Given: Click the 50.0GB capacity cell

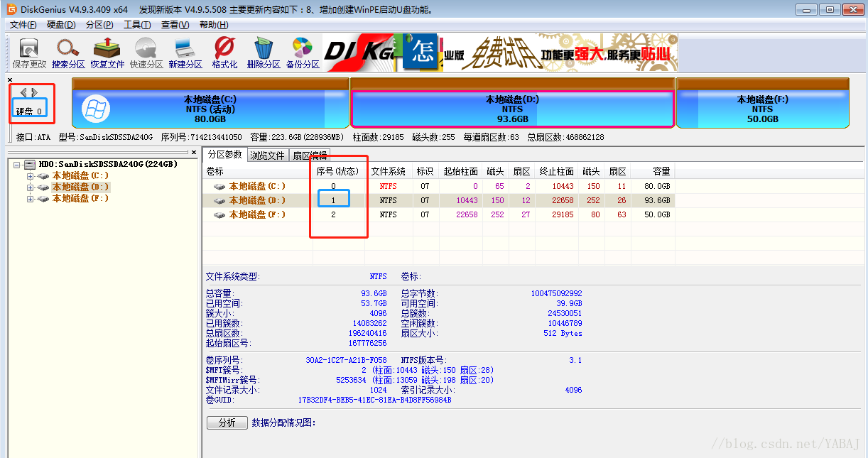Looking at the screenshot, I should (658, 214).
